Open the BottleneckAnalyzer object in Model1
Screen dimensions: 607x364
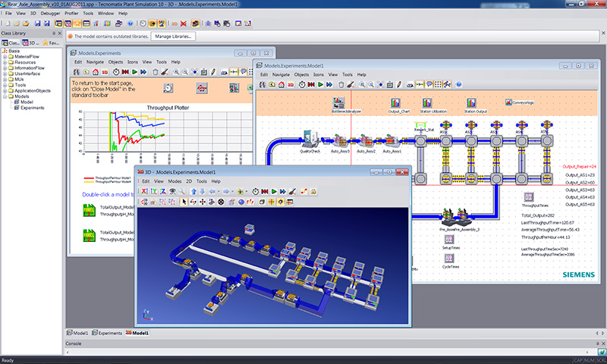point(338,102)
